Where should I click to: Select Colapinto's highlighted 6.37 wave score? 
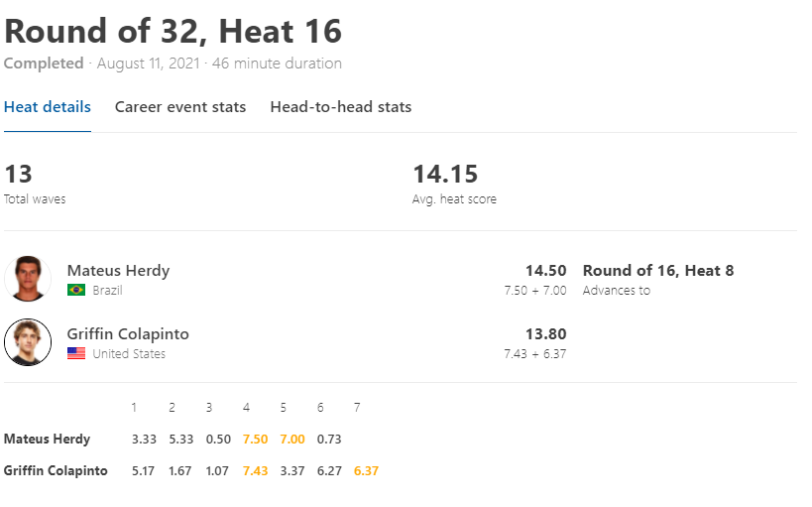[366, 471]
